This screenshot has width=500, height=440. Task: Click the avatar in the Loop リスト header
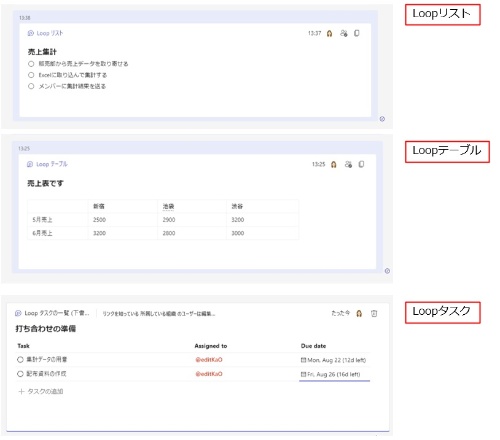tap(329, 33)
